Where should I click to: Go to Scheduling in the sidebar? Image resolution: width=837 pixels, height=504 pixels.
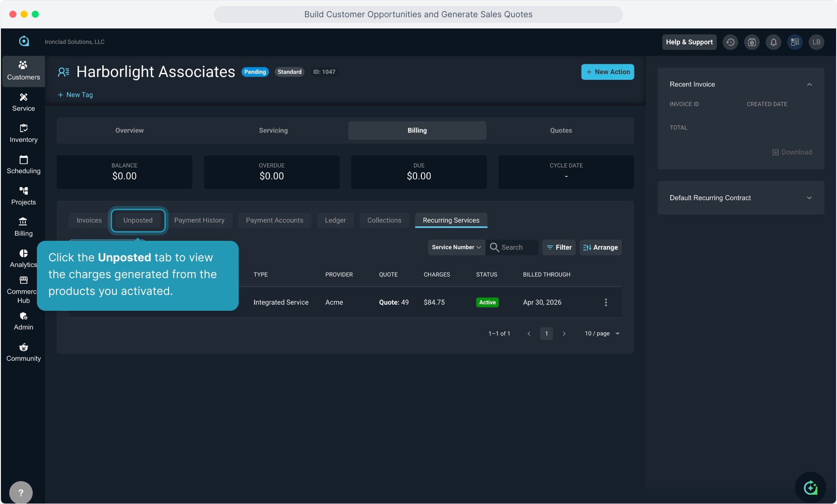[23, 165]
